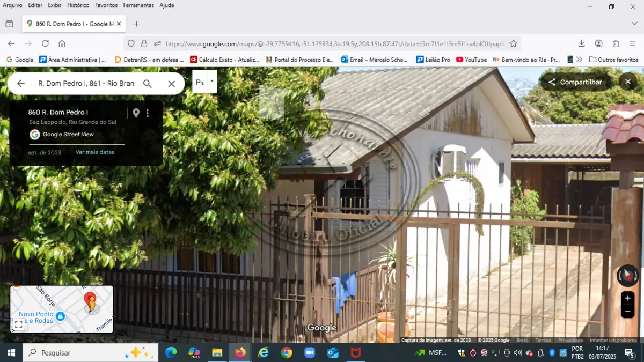Open the notifications action center icon

[x=630, y=352]
